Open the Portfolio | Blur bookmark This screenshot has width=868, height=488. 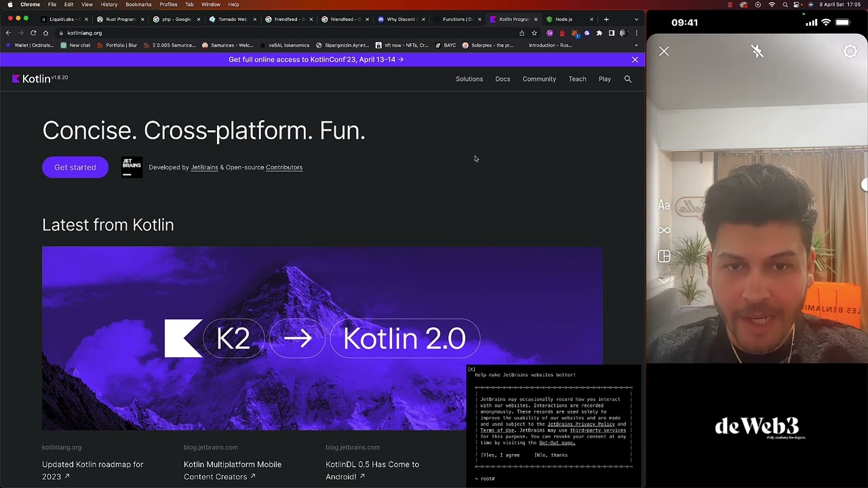pyautogui.click(x=117, y=45)
